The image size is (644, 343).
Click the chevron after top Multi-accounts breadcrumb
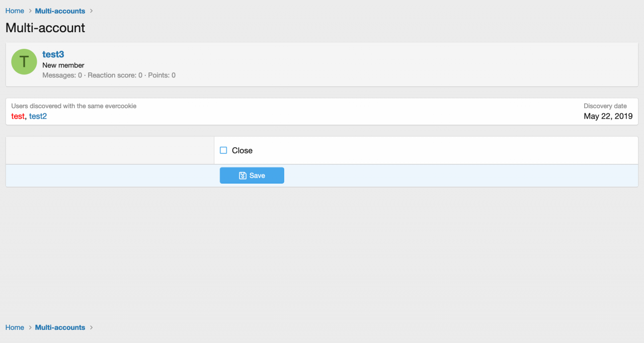pyautogui.click(x=91, y=11)
